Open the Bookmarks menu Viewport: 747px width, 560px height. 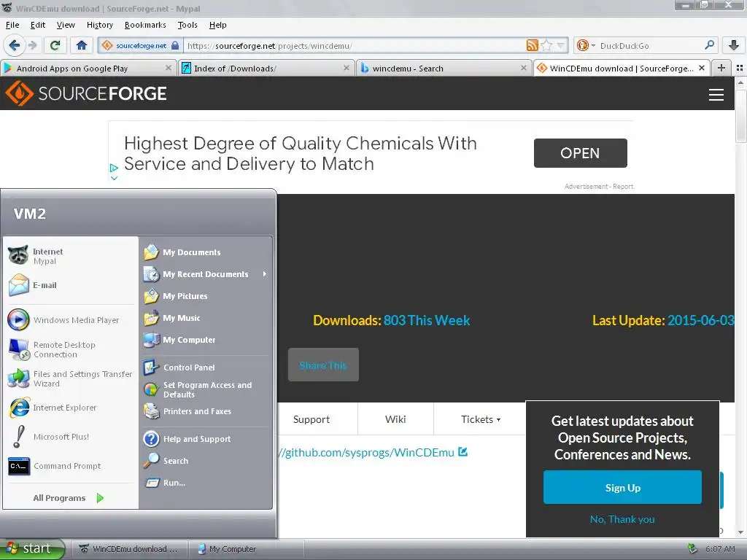145,25
